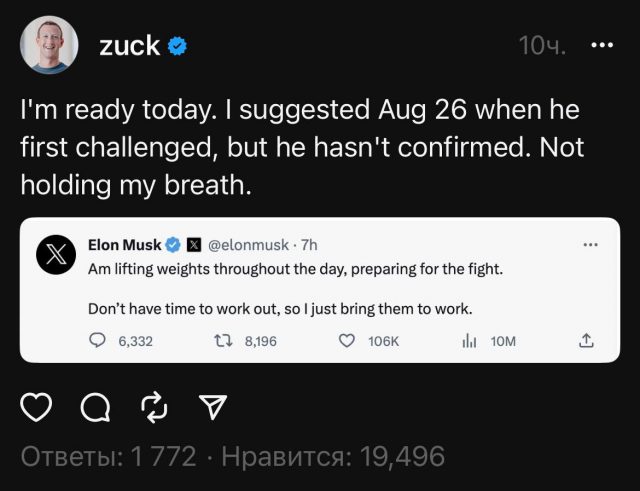Open the Elon Musk name link

pyautogui.click(x=124, y=244)
